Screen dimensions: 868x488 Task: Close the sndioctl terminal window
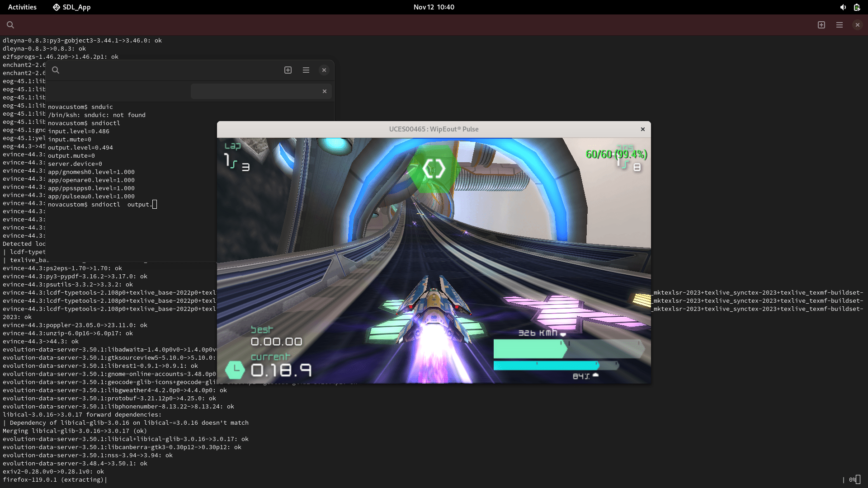[x=324, y=70]
